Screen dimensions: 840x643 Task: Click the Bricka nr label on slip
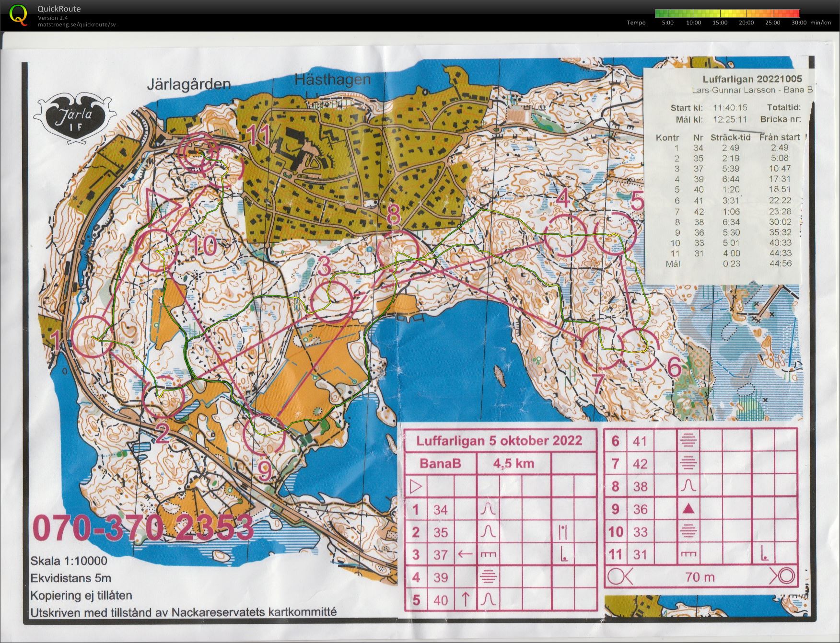pos(781,119)
